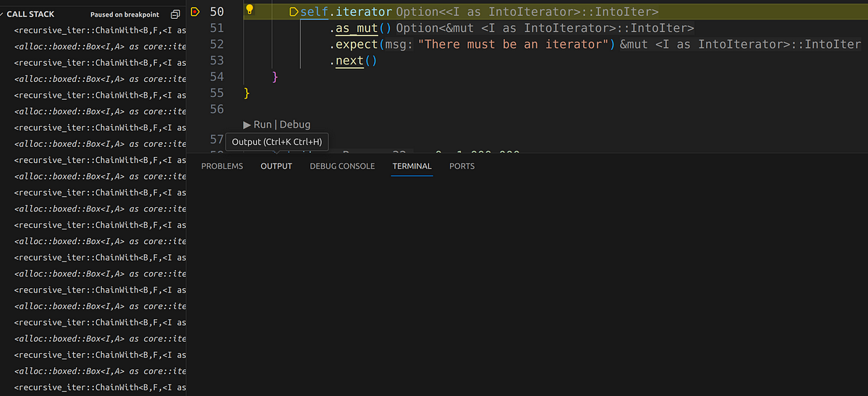Click the Option<&mut ...> type hint on line 51

545,28
